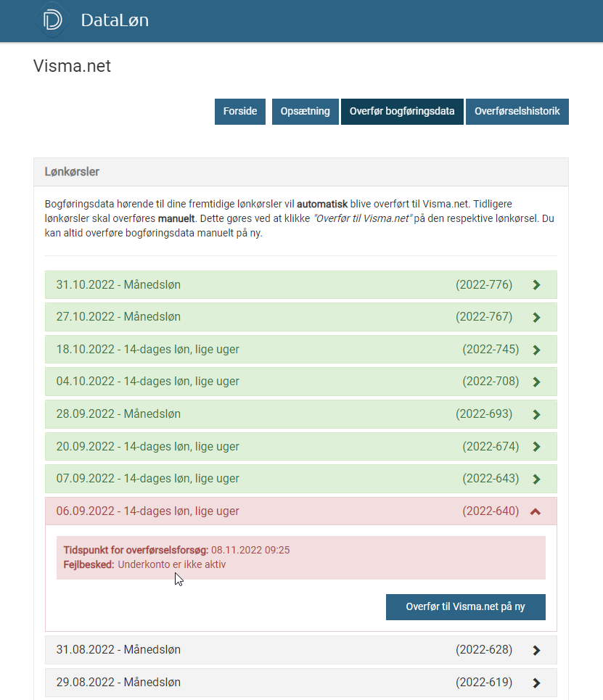The width and height of the screenshot is (603, 700).
Task: Click Overfør til Visma.net på ny button
Action: tap(465, 607)
